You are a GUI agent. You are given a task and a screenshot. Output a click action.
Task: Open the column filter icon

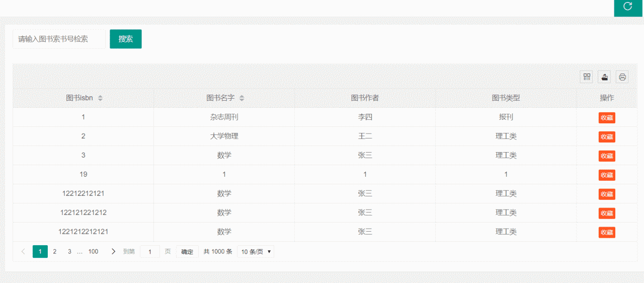tap(587, 77)
